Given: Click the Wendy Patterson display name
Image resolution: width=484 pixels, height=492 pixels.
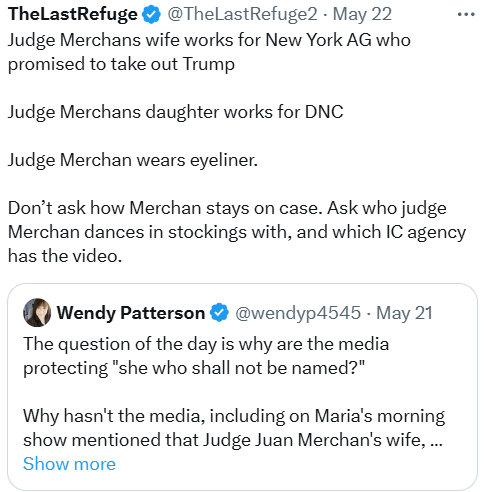Looking at the screenshot, I should pyautogui.click(x=130, y=313).
